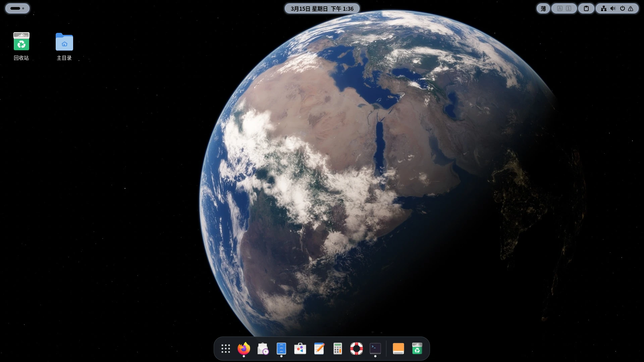This screenshot has width=644, height=362.
Task: Open the date and time calendar menu
Action: click(x=322, y=9)
